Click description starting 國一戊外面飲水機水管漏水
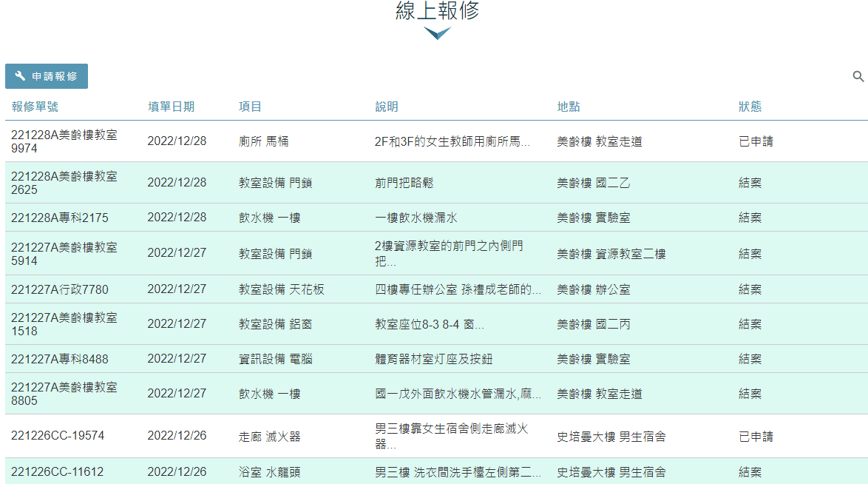 click(x=458, y=394)
